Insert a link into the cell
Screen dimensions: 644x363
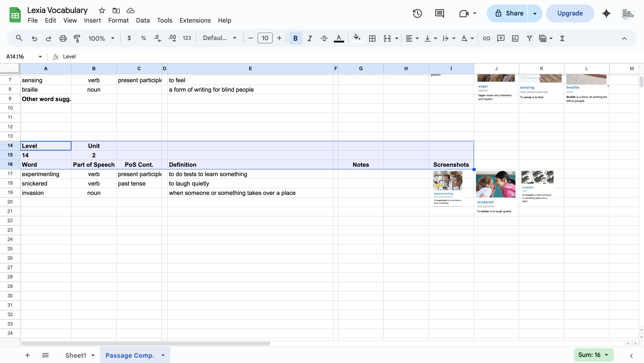coord(486,38)
